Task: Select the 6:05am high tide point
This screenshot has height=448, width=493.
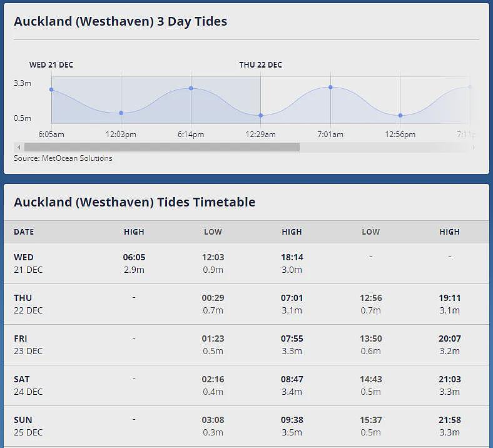Action: (51, 89)
